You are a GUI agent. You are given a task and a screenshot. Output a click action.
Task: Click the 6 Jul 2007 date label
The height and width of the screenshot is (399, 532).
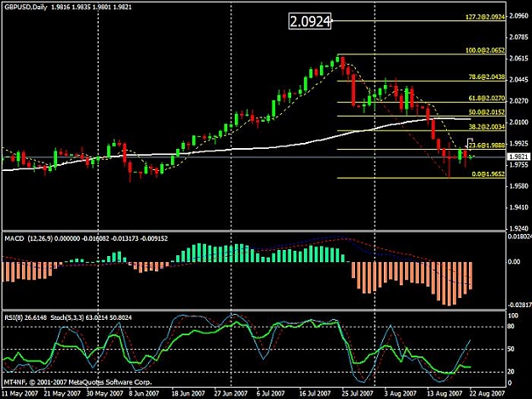(271, 393)
